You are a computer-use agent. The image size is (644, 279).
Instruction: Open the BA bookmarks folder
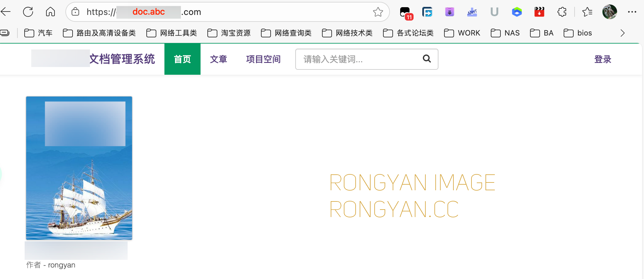pos(542,33)
